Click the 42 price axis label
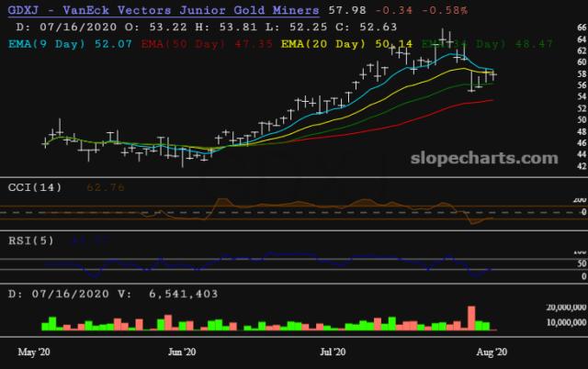Image resolution: width=588 pixels, height=369 pixels. 582,166
